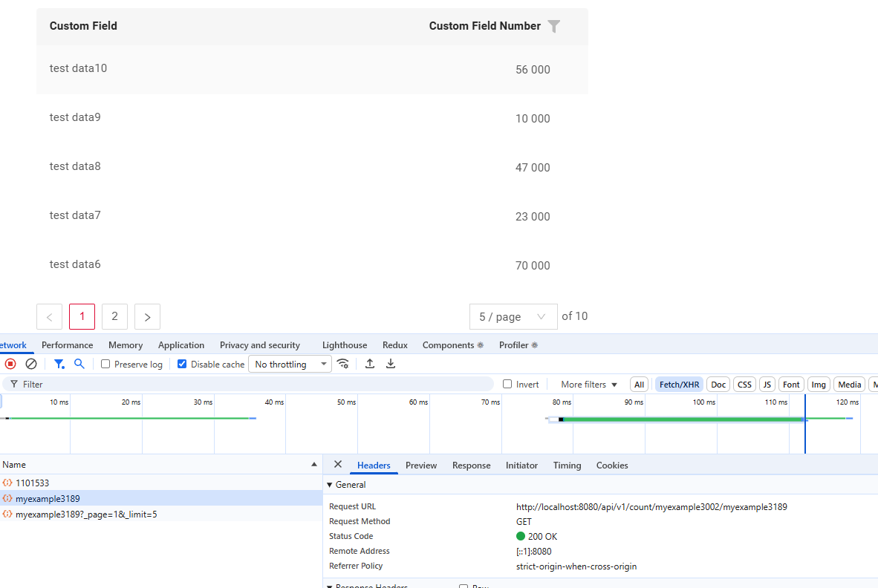Filter requests by CSS type
Screen dimensions: 878x588
coord(744,385)
